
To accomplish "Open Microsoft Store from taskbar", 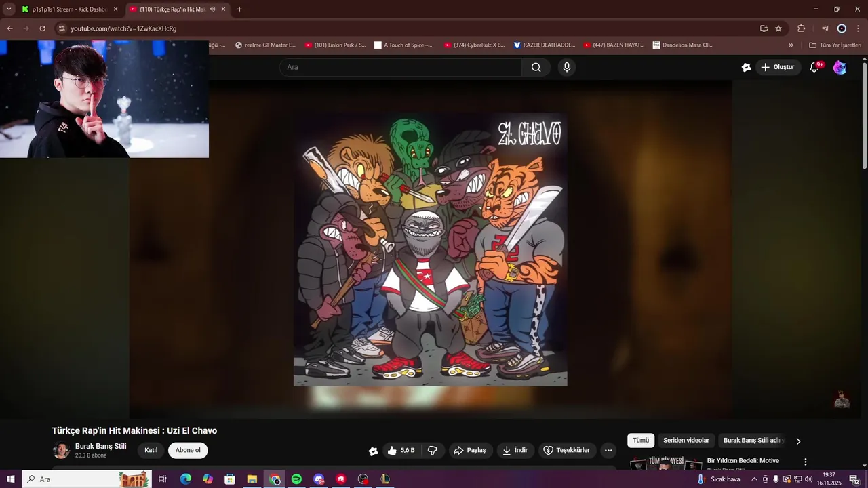I will (x=230, y=479).
